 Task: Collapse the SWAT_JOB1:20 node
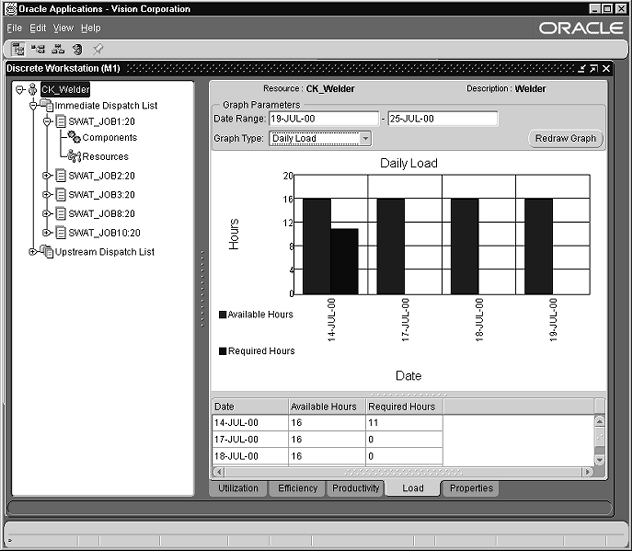[x=47, y=121]
